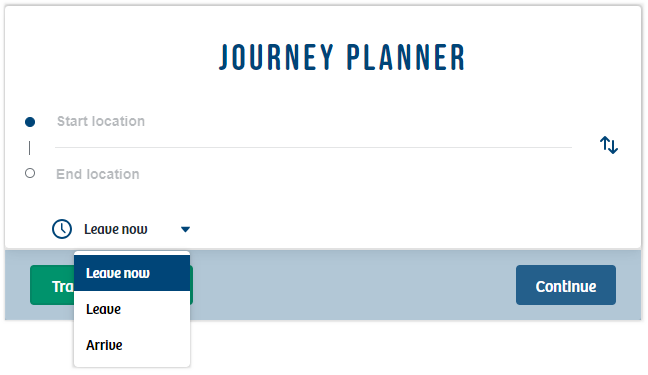
Task: Click the hollow circle end location marker
Action: (30, 173)
